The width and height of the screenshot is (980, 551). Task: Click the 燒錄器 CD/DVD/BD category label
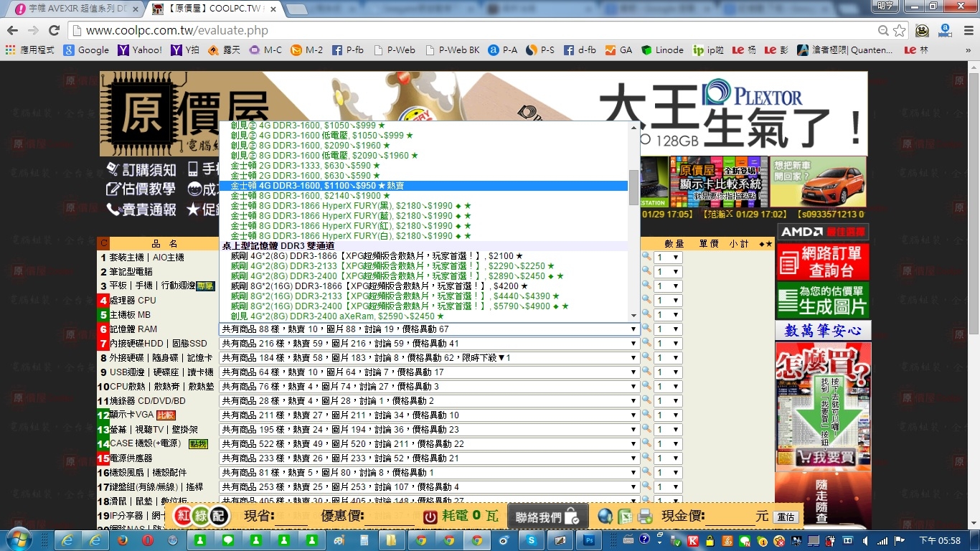147,401
